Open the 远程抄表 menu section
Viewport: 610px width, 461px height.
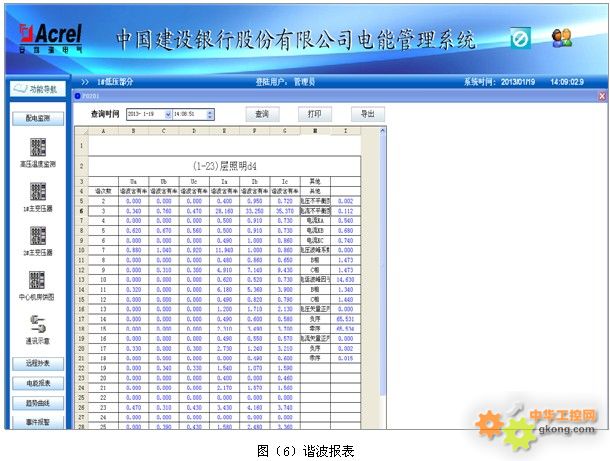pyautogui.click(x=36, y=363)
